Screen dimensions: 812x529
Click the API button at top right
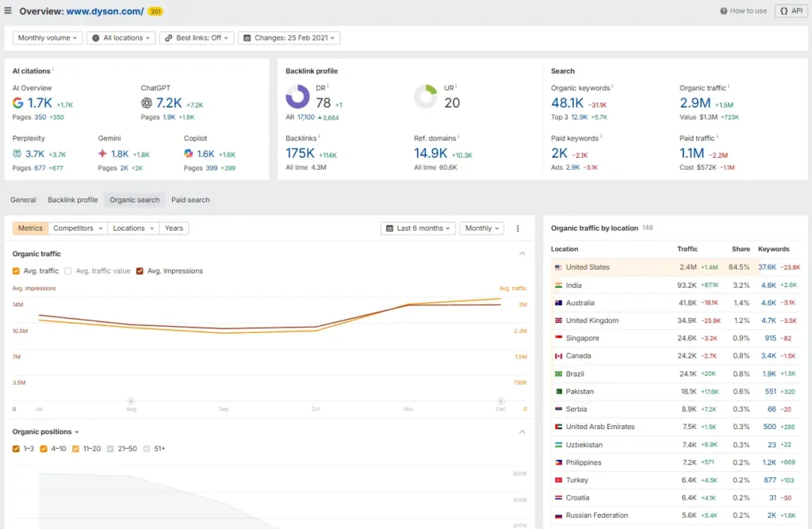pos(791,10)
